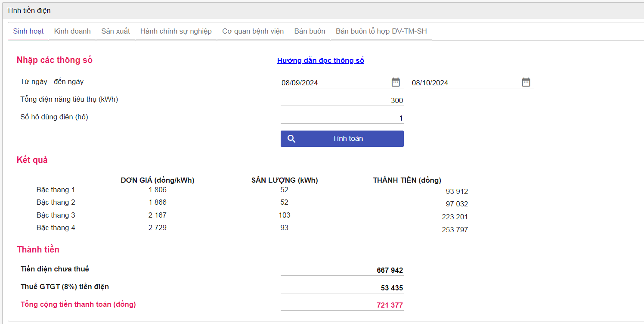
Task: Click the Từ ngày - đến ngày label
Action: [x=52, y=81]
